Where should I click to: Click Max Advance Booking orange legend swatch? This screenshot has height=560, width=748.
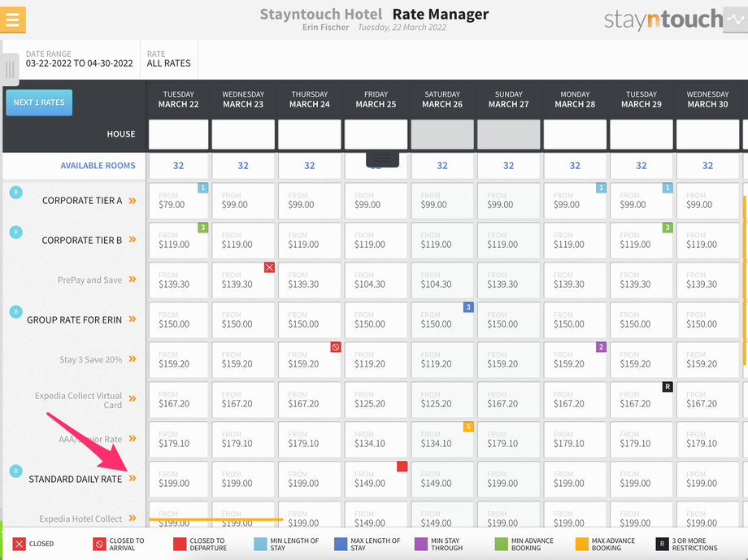(582, 544)
